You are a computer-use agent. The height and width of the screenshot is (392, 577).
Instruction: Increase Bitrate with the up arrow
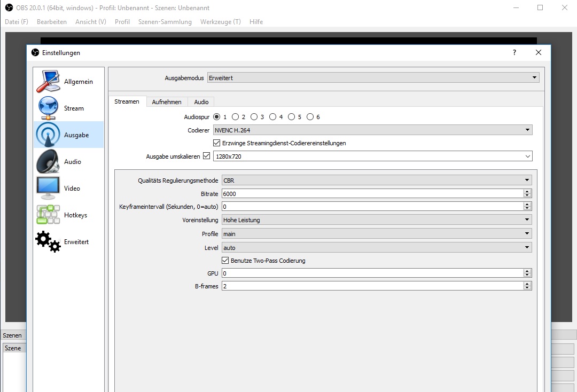(x=527, y=191)
